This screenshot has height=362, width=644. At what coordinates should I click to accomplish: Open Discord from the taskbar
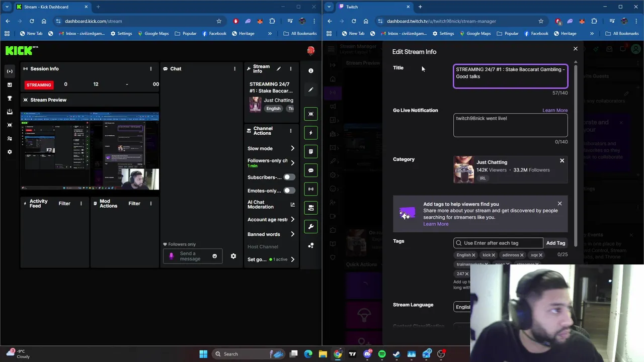[x=367, y=354]
